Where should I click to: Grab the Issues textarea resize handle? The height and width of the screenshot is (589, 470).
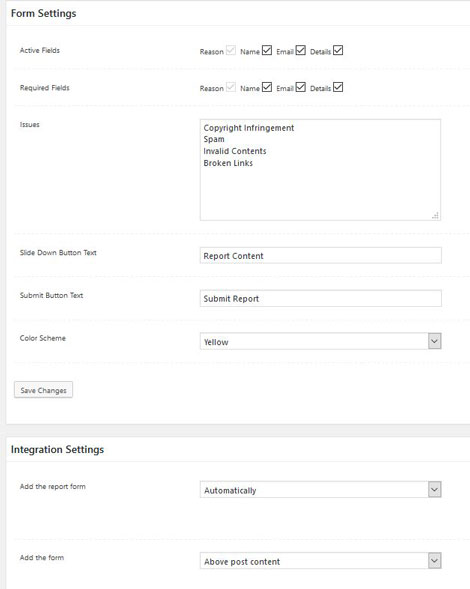(435, 216)
